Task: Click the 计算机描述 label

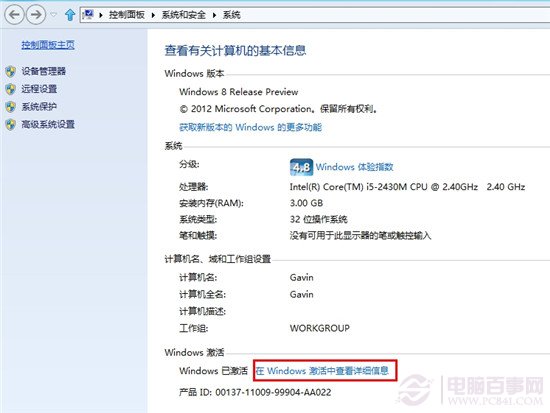Action: [202, 311]
